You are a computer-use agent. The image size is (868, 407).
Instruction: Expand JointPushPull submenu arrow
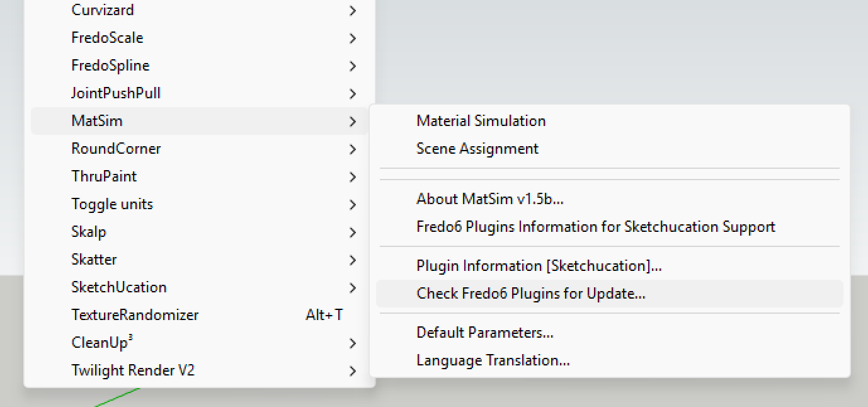point(352,94)
